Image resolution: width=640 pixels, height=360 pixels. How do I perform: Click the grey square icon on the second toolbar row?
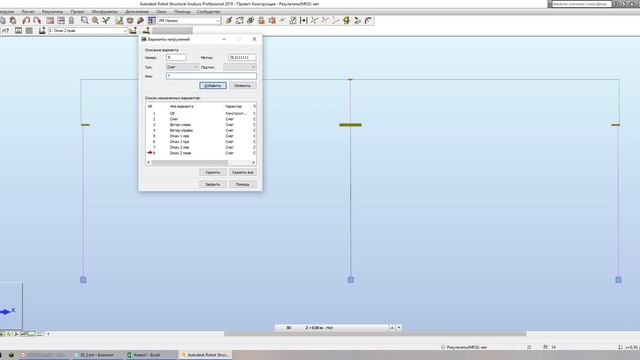[29, 31]
